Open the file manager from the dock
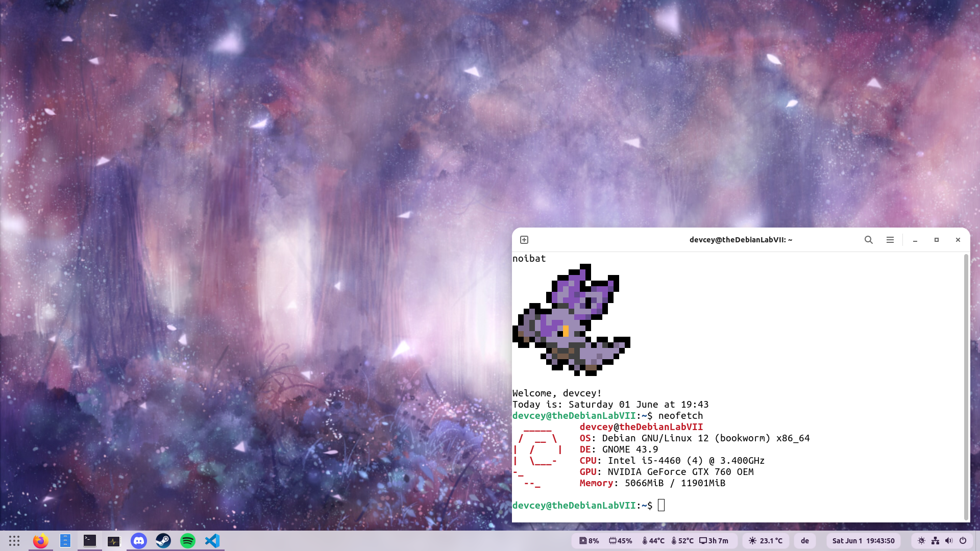This screenshot has height=551, width=980. [x=65, y=541]
